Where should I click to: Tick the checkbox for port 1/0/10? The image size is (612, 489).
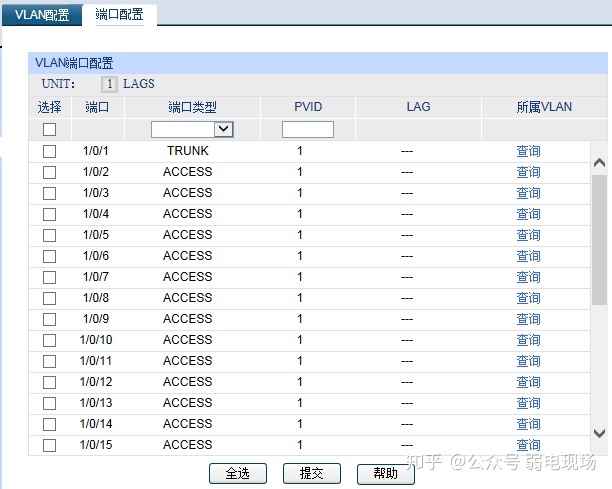click(x=49, y=340)
